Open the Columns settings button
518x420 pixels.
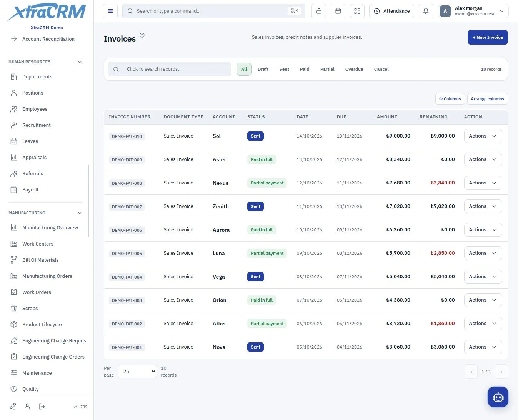(450, 99)
